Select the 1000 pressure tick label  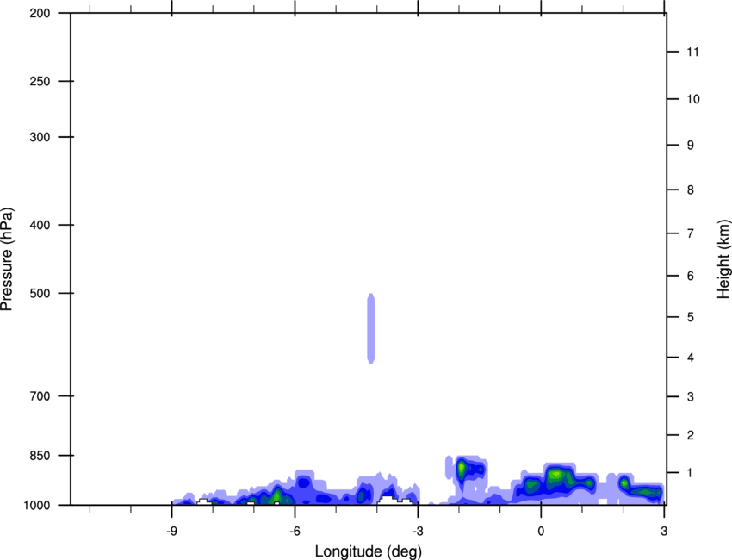[x=37, y=506]
